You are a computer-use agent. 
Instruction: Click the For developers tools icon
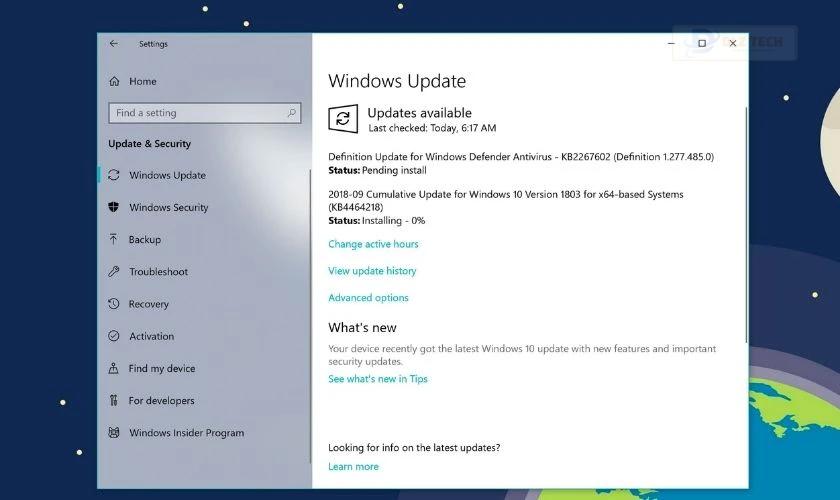click(x=113, y=400)
